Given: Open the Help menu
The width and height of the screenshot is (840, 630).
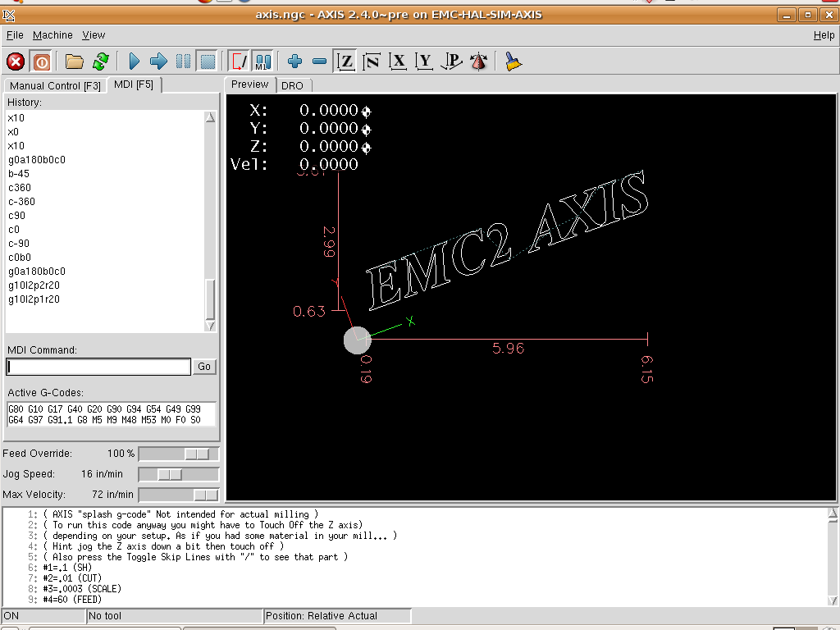Looking at the screenshot, I should (x=824, y=35).
